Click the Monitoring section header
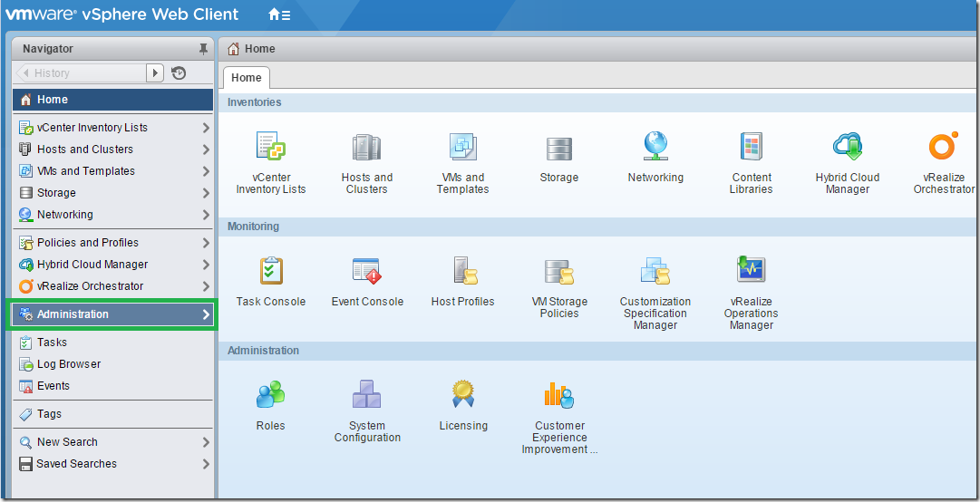 pyautogui.click(x=253, y=227)
